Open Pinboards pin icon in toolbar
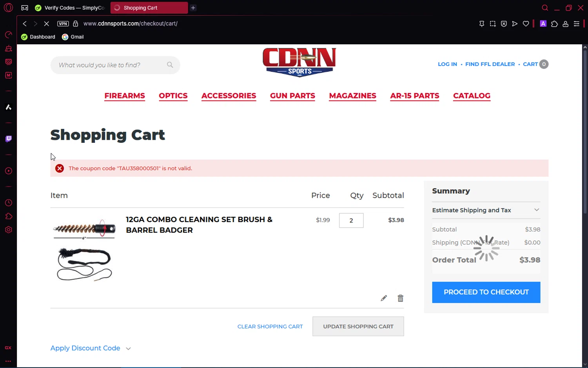This screenshot has height=368, width=588. click(x=482, y=24)
